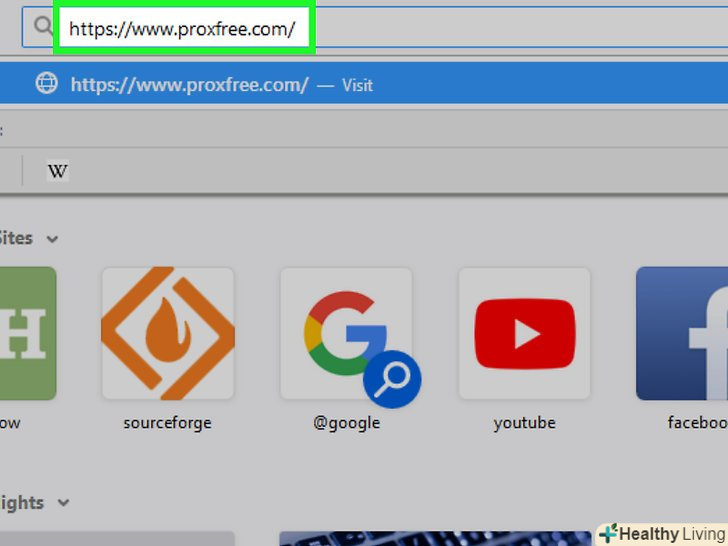This screenshot has height=546, width=728.
Task: Open the green H top site tile
Action: pyautogui.click(x=28, y=333)
